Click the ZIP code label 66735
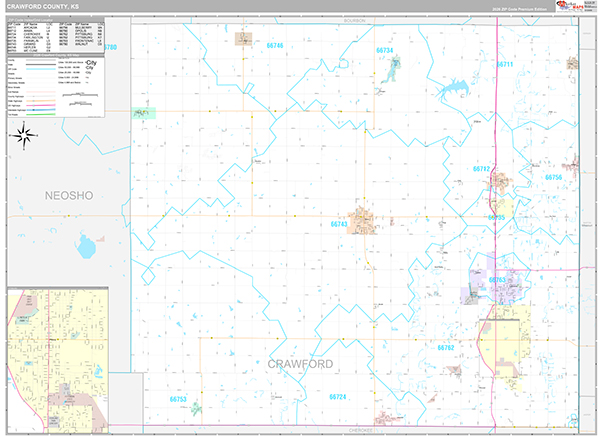This screenshot has width=600, height=436. pos(496,217)
